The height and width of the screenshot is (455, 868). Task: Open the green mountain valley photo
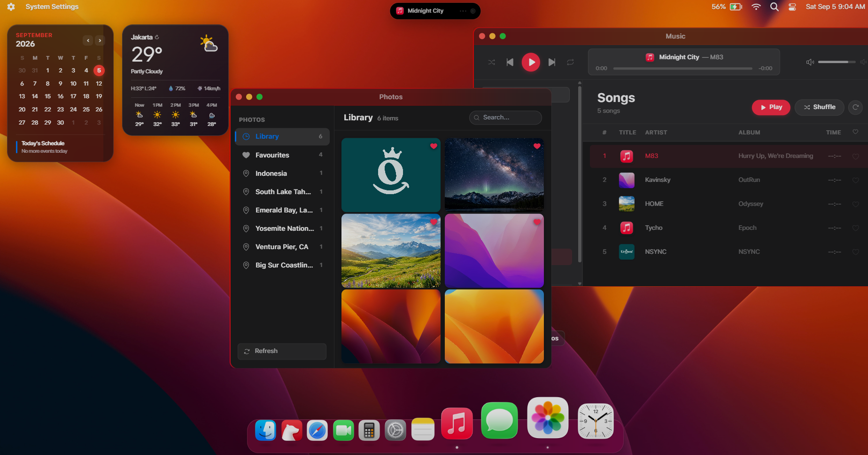tap(391, 251)
